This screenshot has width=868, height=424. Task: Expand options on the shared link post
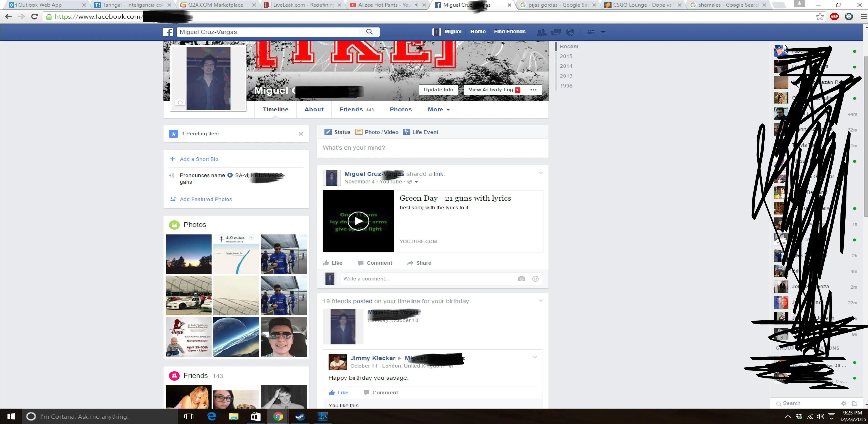click(x=541, y=173)
